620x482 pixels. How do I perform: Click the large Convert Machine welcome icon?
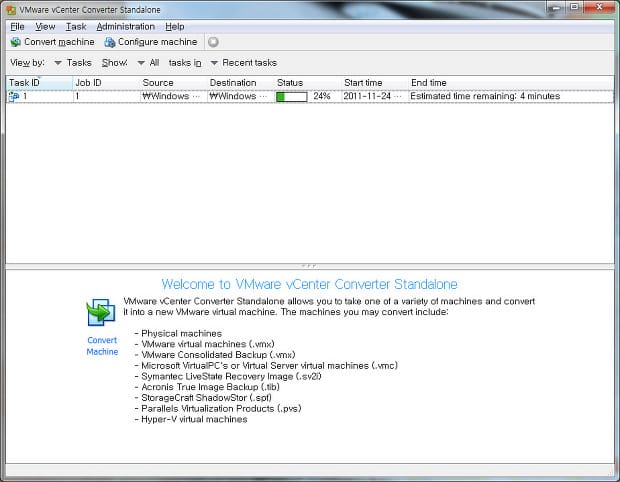[x=101, y=312]
